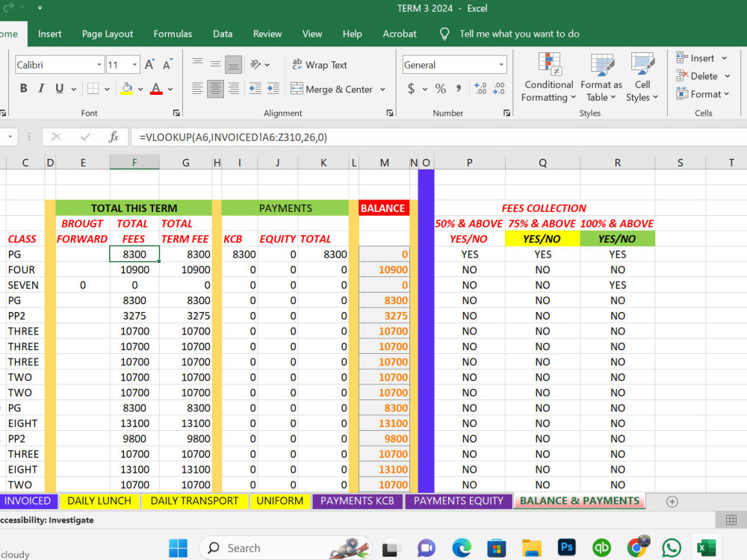The width and height of the screenshot is (747, 560).
Task: Open Alignment settings dialog launcher
Action: click(x=390, y=113)
